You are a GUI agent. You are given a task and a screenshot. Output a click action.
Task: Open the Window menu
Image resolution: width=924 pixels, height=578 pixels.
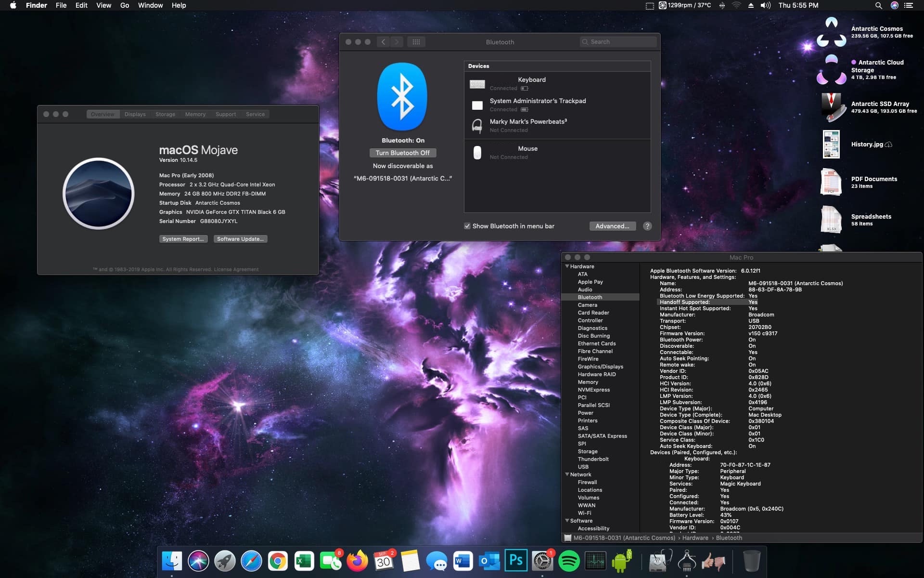tap(150, 5)
